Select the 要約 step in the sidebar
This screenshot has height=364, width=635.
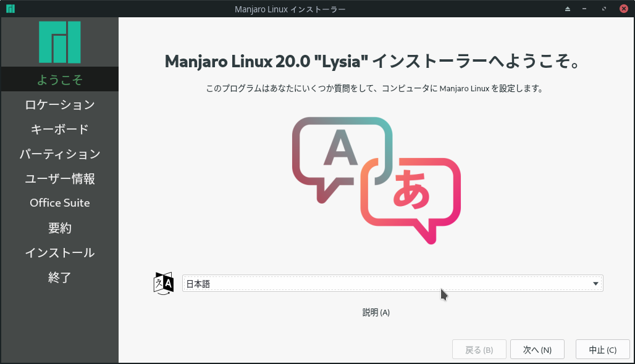[59, 228]
